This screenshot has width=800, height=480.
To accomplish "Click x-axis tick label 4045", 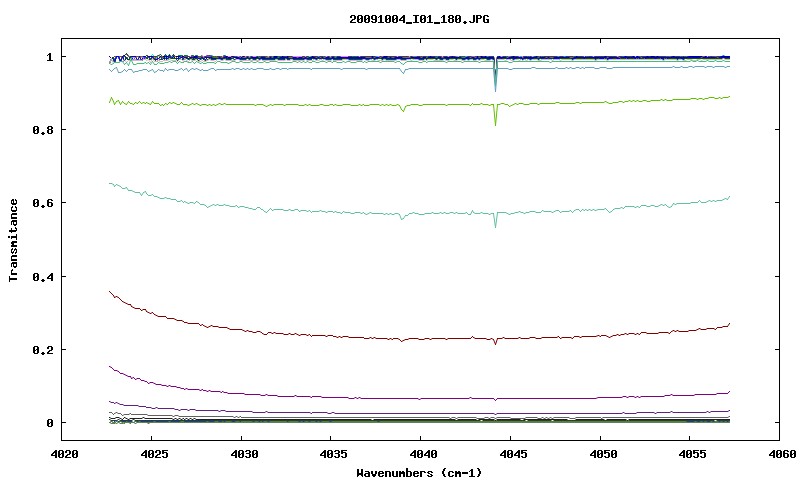I will tap(513, 454).
